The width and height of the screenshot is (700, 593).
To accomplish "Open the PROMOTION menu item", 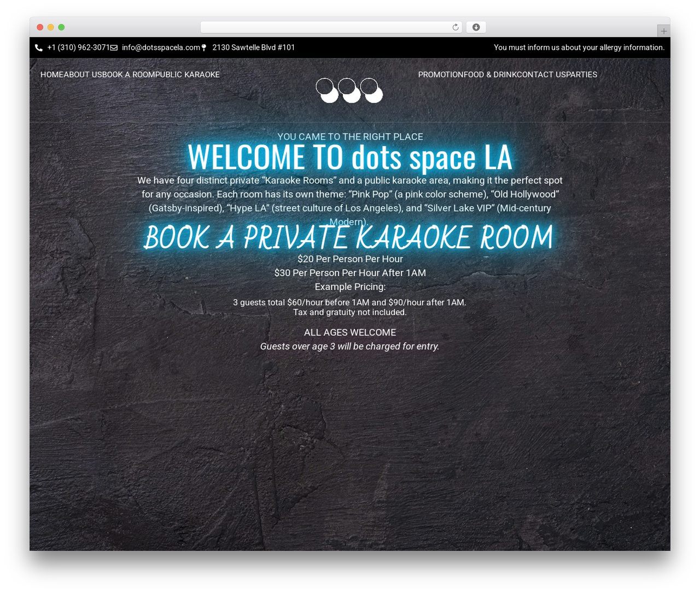I will [441, 74].
